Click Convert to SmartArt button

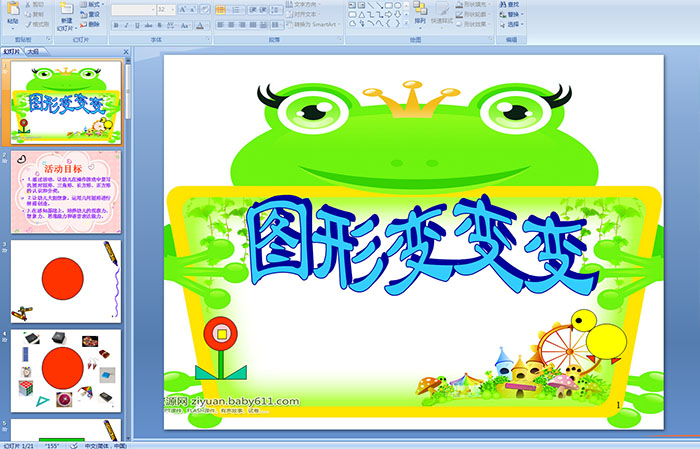314,24
